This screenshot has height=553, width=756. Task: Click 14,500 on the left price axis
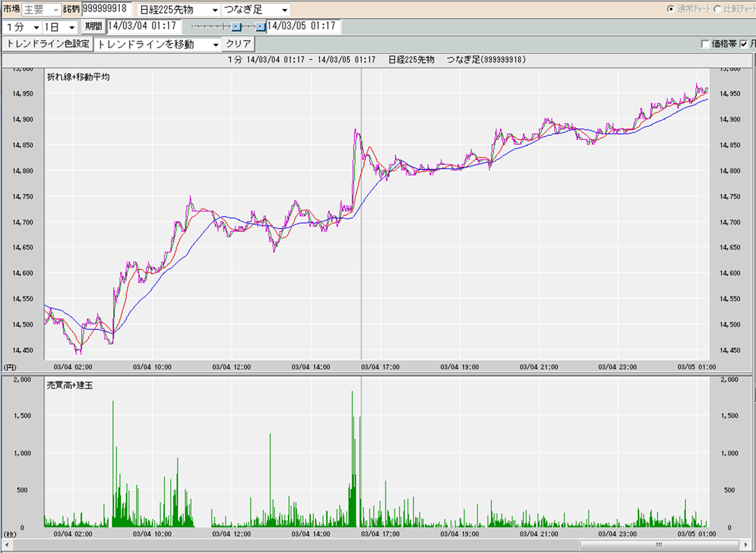point(23,324)
